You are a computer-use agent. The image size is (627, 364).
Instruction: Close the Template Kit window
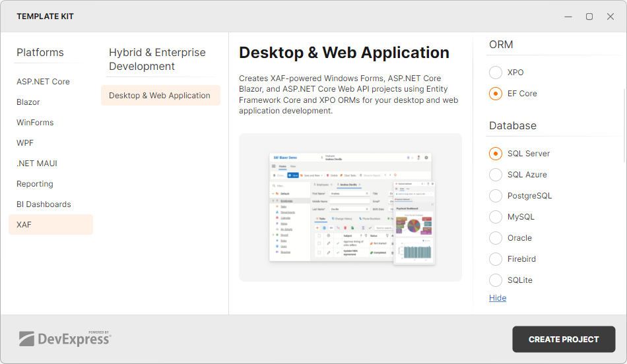pos(610,16)
